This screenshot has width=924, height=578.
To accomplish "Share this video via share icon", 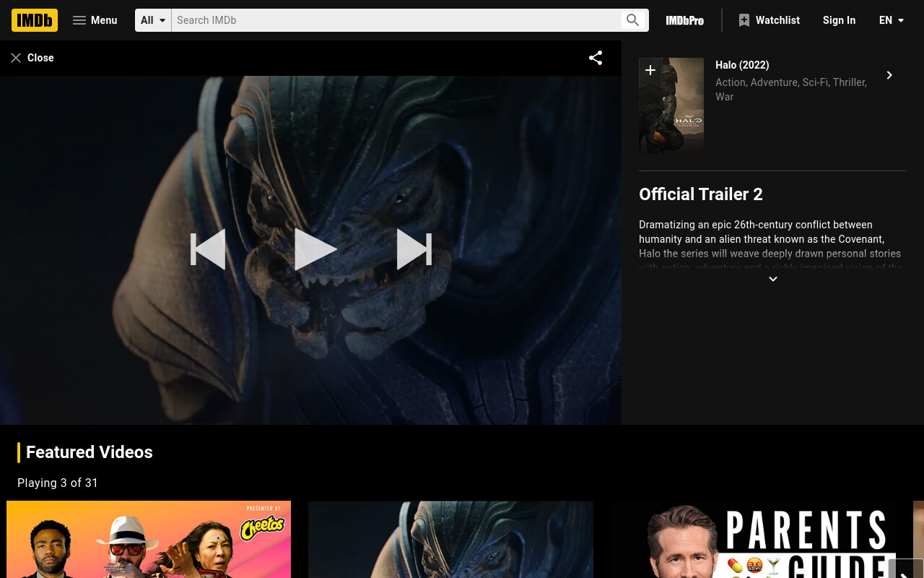I will pyautogui.click(x=596, y=58).
